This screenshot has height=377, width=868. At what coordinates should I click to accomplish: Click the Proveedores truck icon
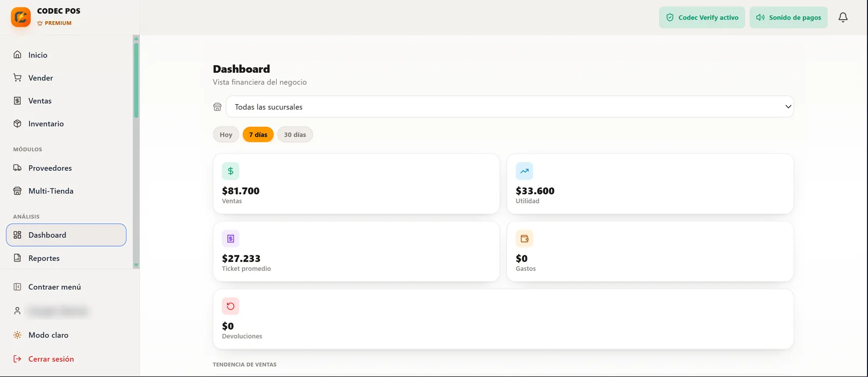click(x=17, y=168)
